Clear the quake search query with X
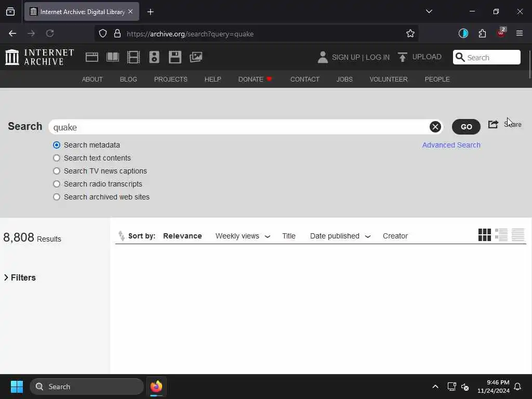 (x=435, y=127)
